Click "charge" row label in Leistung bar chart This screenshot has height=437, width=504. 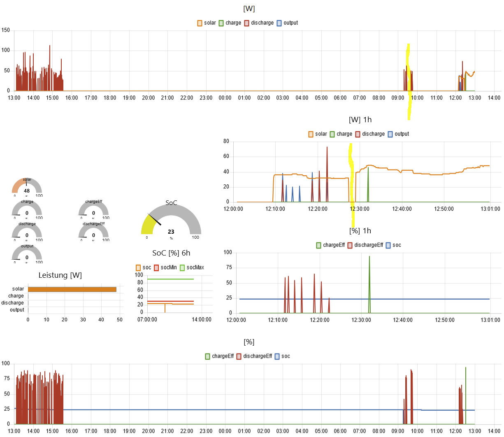coord(16,296)
